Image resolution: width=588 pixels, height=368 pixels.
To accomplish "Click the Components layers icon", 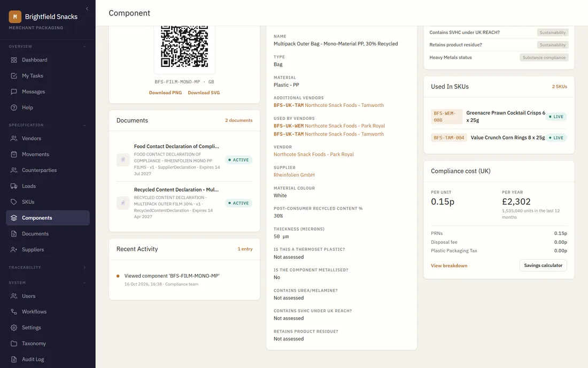I will [x=14, y=218].
